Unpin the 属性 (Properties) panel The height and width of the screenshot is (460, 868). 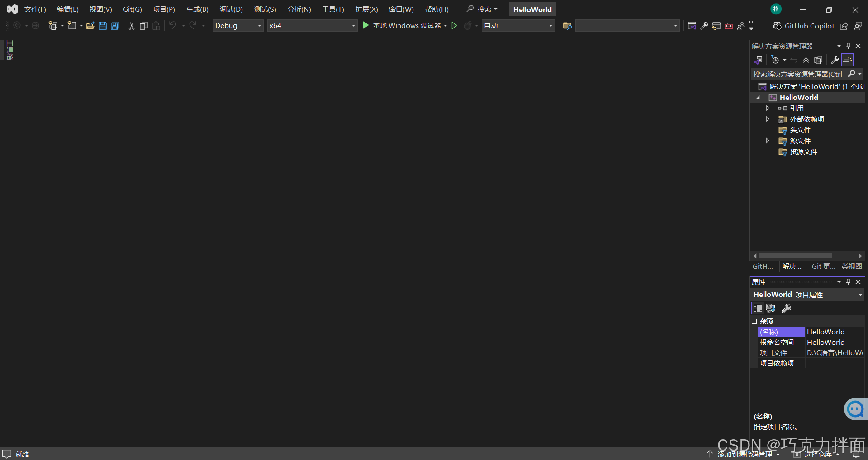(x=848, y=282)
